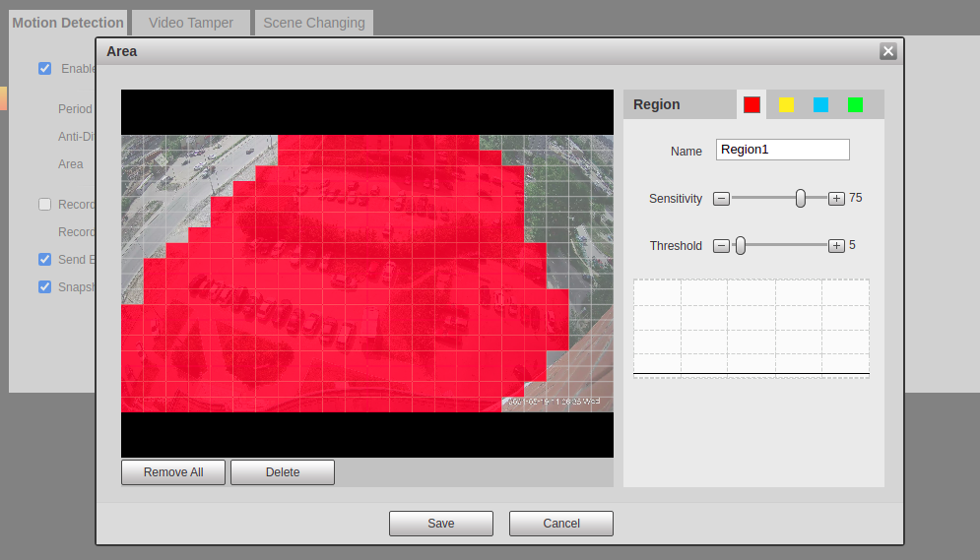
Task: Click the motion level graph panel
Action: [751, 329]
